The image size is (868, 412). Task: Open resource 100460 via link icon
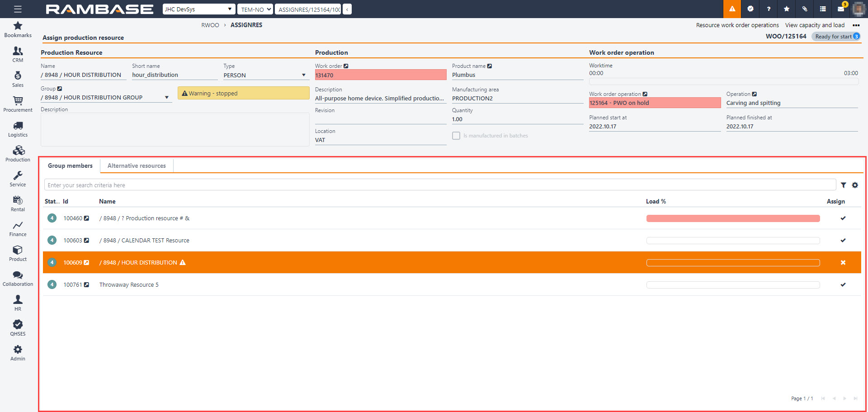pos(86,218)
